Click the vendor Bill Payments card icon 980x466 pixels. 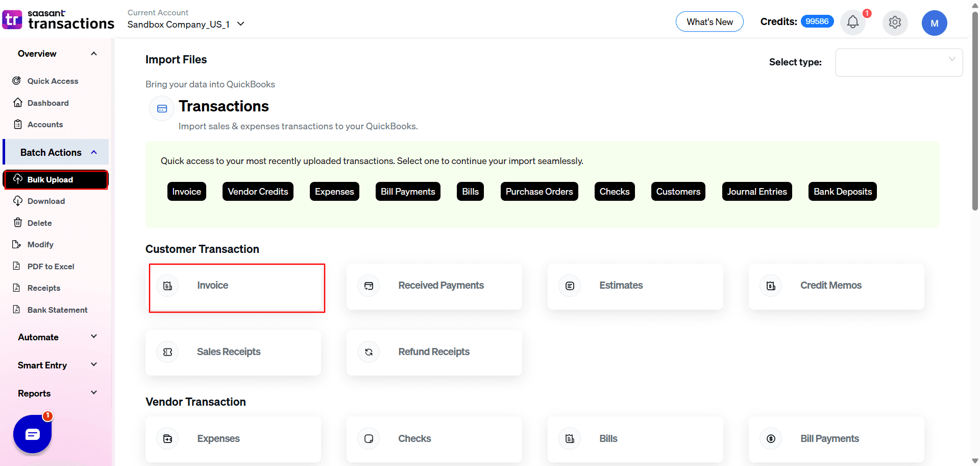click(771, 438)
